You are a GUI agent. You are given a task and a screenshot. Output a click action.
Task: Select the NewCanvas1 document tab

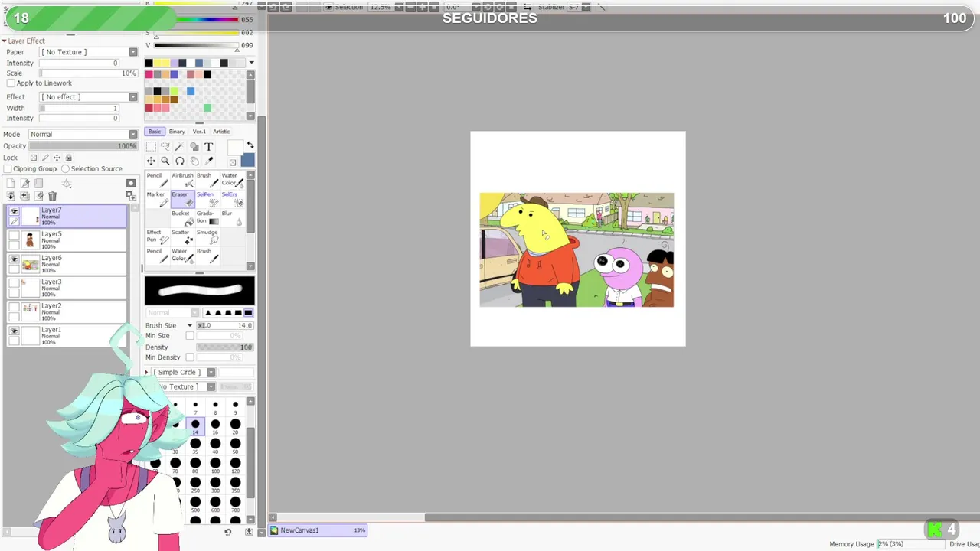pyautogui.click(x=318, y=530)
